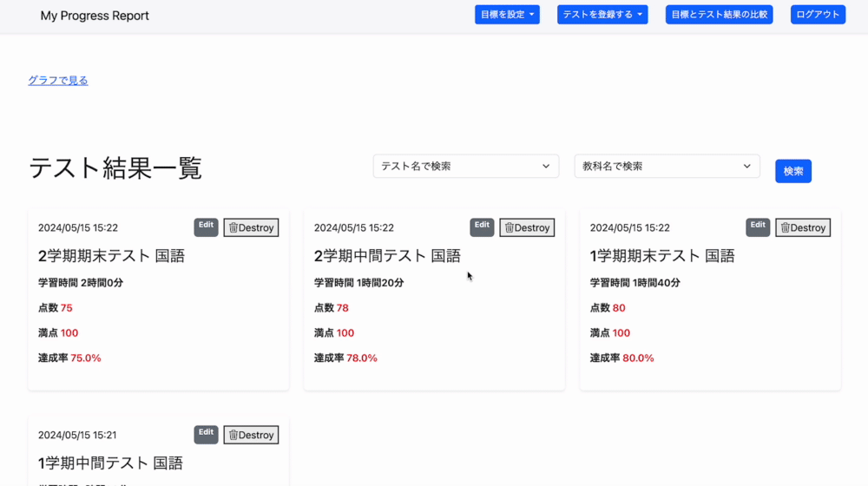Destroy the 1学期中間テスト 国語 result
Image resolution: width=868 pixels, height=486 pixels.
click(252, 435)
